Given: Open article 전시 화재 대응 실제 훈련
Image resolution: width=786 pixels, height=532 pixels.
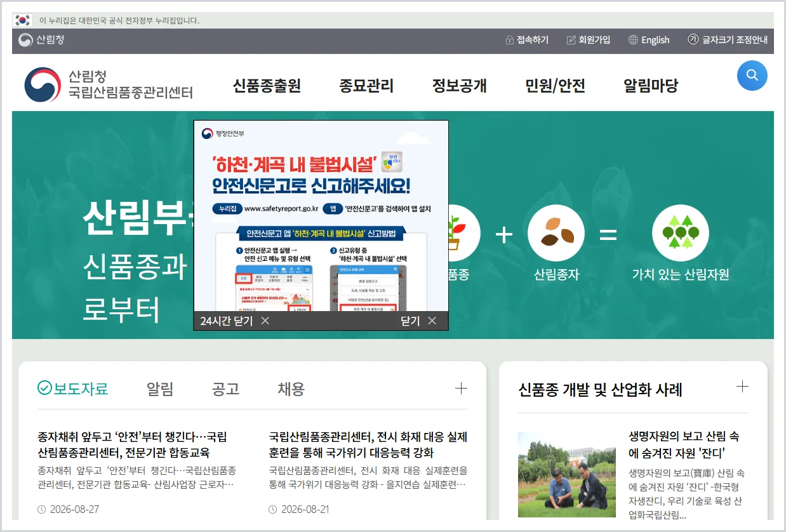Looking at the screenshot, I should point(368,444).
